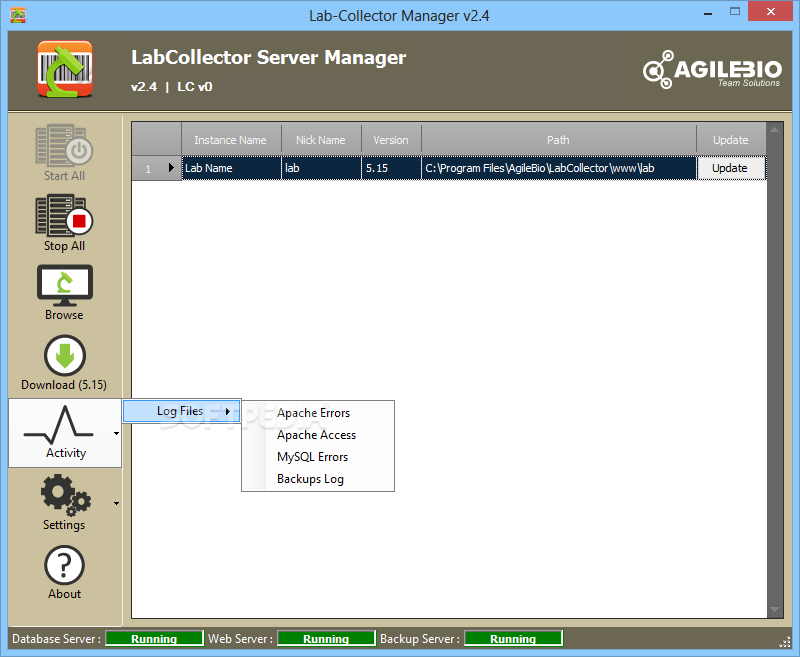Expand the Settings dropdown arrow
Screen dimensions: 800x657
click(x=116, y=503)
